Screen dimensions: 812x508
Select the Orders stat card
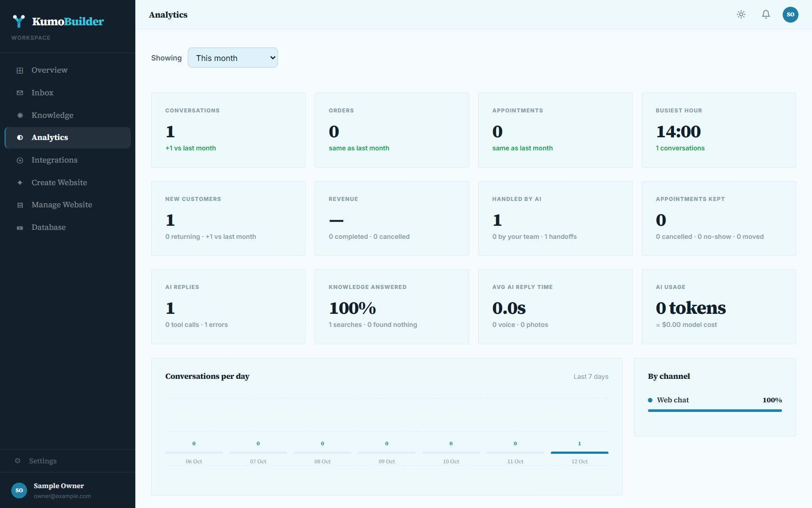click(x=392, y=130)
